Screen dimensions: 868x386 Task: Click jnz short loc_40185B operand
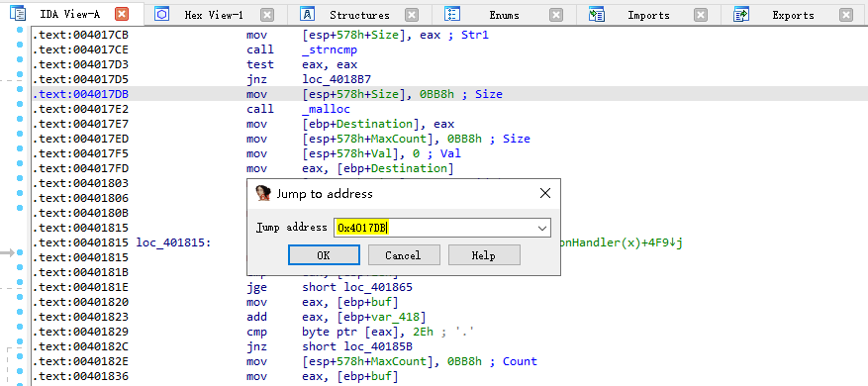point(357,346)
